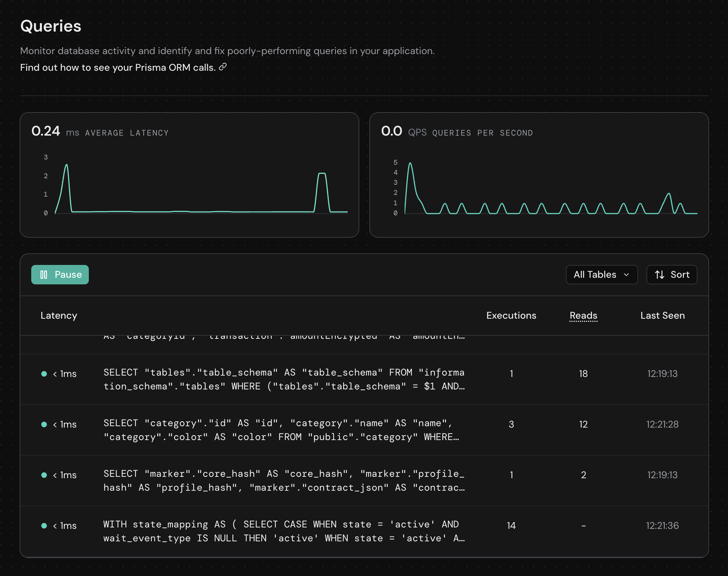This screenshot has height=576, width=728.
Task: Open the All Tables filter dropdown
Action: coord(602,275)
